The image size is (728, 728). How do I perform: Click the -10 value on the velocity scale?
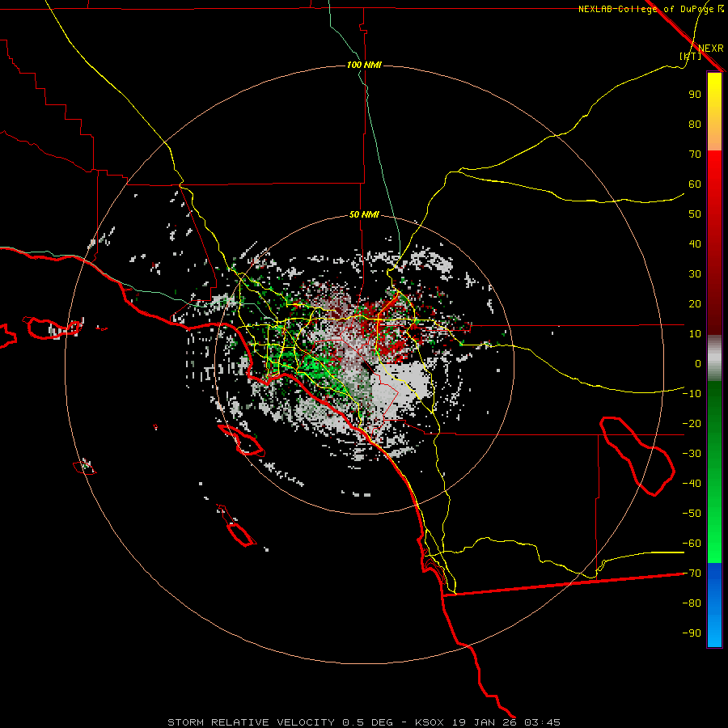coord(692,394)
